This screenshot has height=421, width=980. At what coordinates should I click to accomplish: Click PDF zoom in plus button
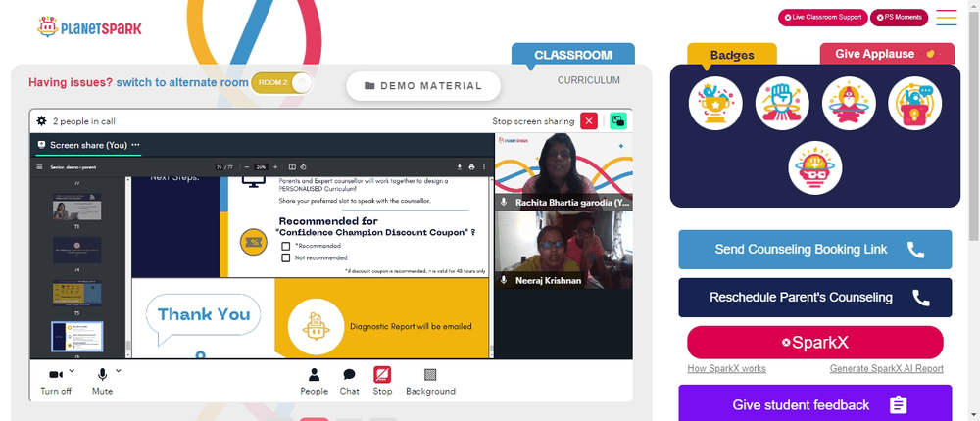(x=275, y=167)
